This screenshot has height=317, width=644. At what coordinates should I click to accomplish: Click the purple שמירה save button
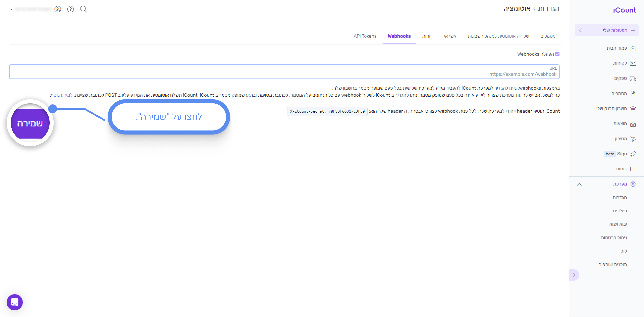click(30, 123)
